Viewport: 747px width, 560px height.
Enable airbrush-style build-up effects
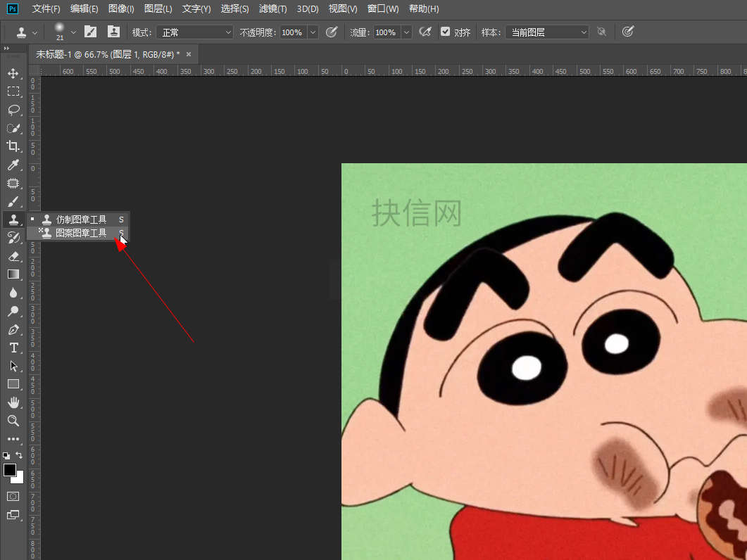coord(425,32)
